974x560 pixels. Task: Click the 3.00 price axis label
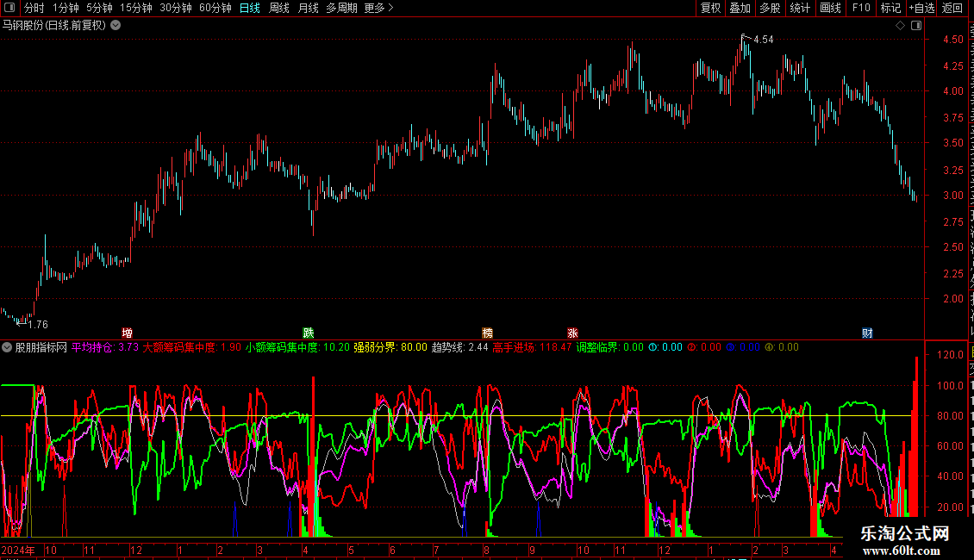[x=952, y=195]
